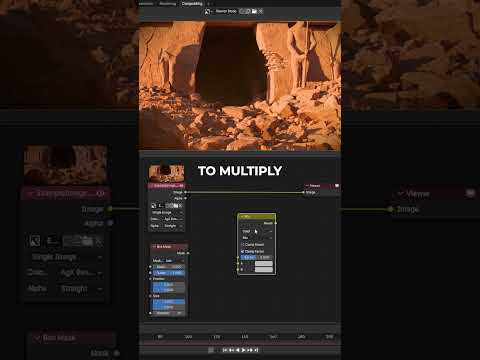
Task: Click the Mix node B input socket
Action: 238,270
